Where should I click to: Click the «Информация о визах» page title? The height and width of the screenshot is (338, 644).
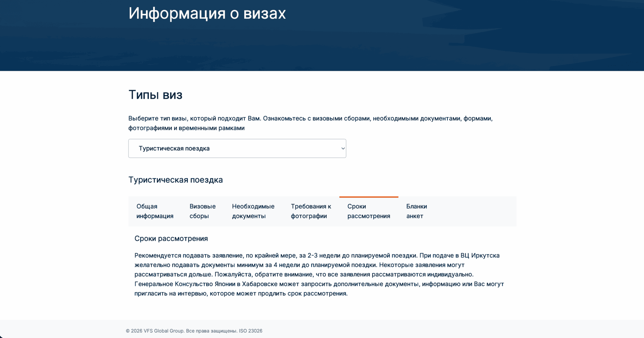click(x=207, y=13)
